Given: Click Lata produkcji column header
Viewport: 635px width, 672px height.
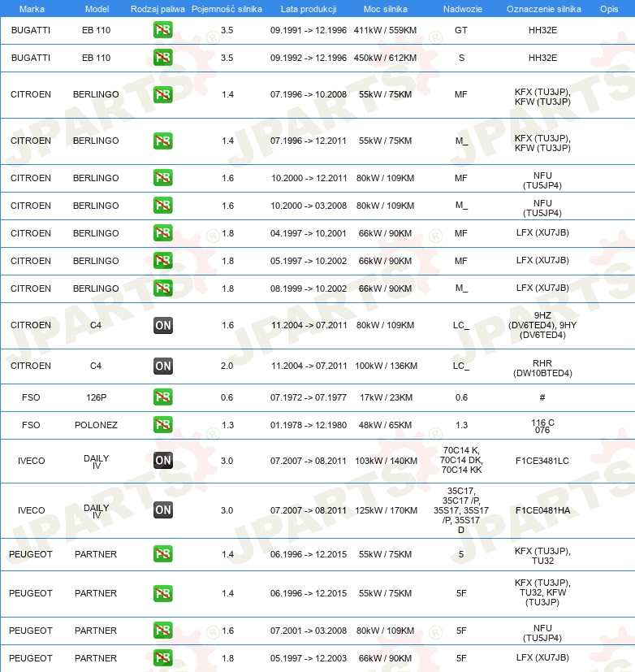Looking at the screenshot, I should (x=309, y=9).
